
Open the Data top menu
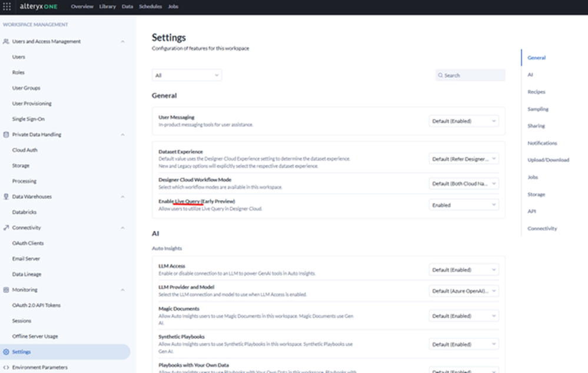click(x=128, y=6)
